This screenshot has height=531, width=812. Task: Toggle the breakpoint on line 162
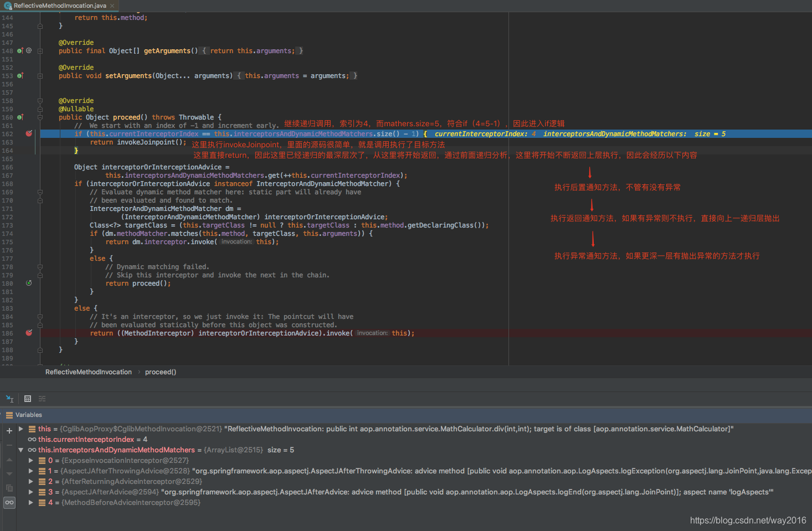(x=29, y=133)
